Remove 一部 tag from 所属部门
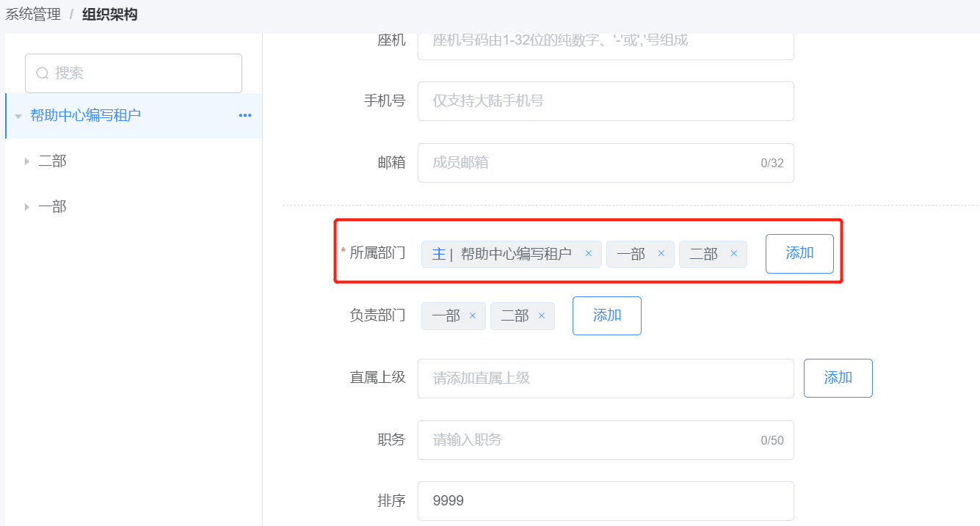Viewport: 980px width, 526px height. coord(661,254)
